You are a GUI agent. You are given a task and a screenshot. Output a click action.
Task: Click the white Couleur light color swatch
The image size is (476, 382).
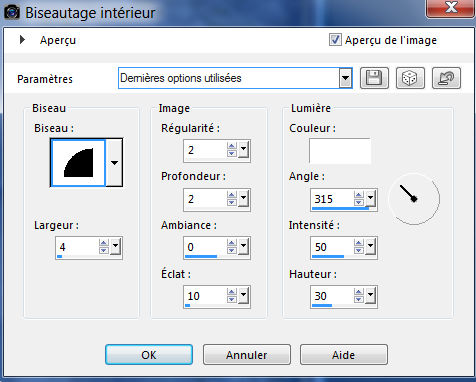click(x=340, y=151)
